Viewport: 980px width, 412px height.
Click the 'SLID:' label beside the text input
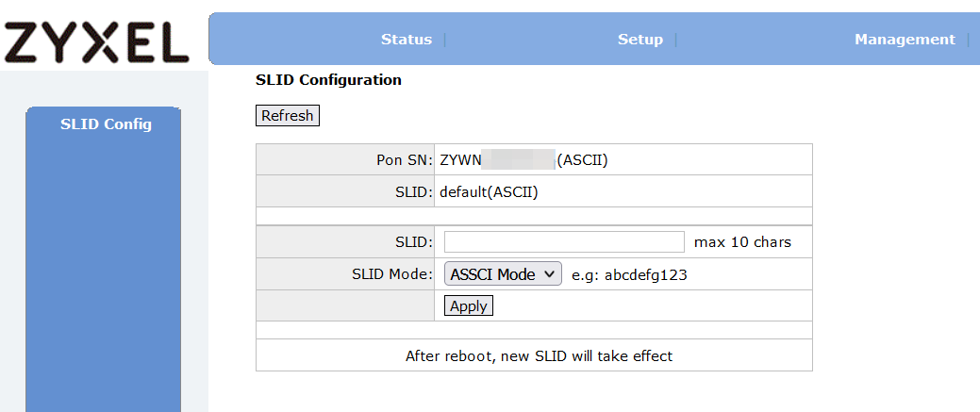click(414, 242)
